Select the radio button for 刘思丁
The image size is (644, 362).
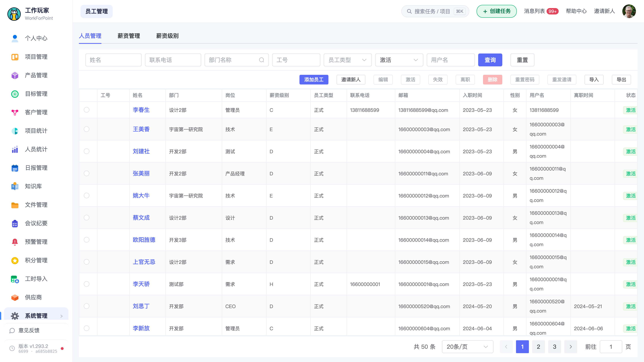tap(87, 306)
